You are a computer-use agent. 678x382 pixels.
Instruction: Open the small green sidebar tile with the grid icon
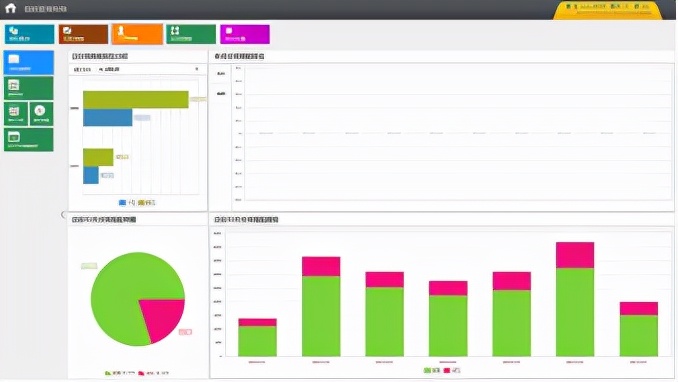pos(16,114)
